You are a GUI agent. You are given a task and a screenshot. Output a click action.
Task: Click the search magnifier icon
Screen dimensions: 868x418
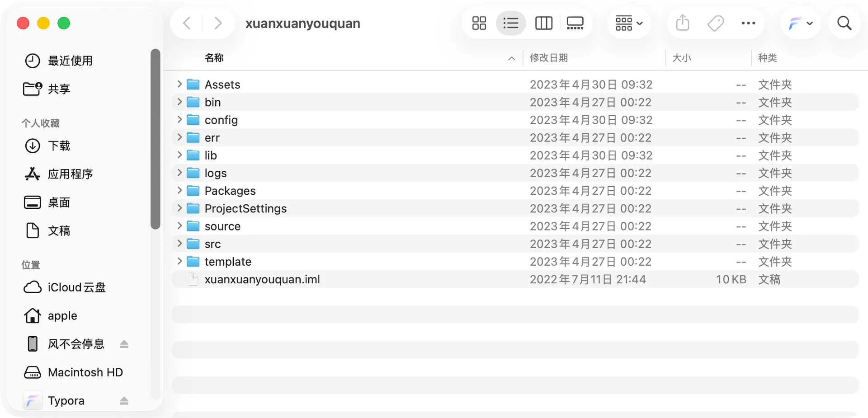pyautogui.click(x=844, y=23)
